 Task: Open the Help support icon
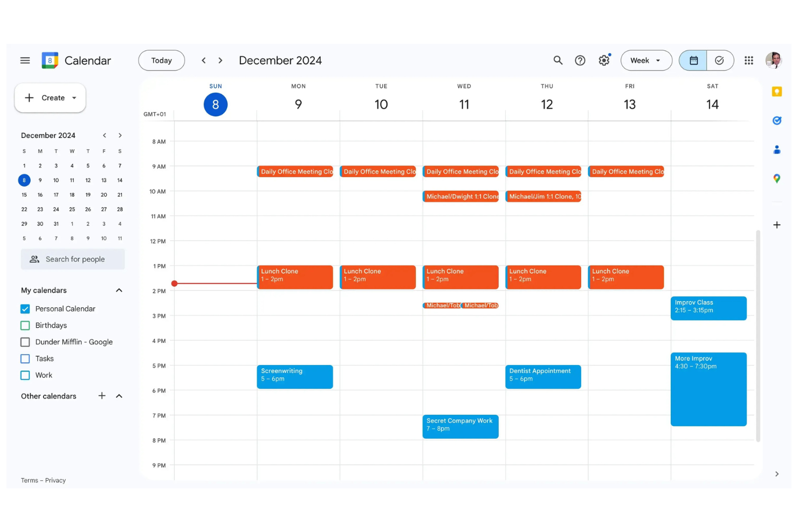(x=580, y=60)
